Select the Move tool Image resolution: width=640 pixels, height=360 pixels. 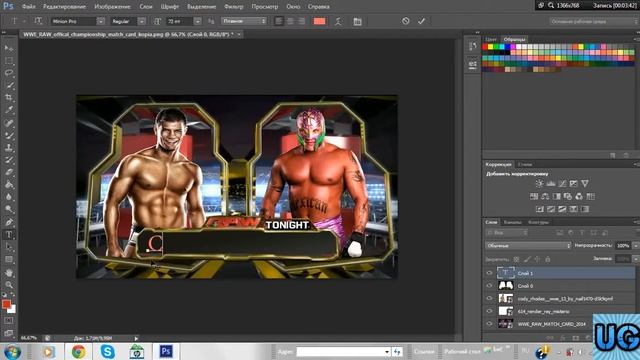coord(9,48)
